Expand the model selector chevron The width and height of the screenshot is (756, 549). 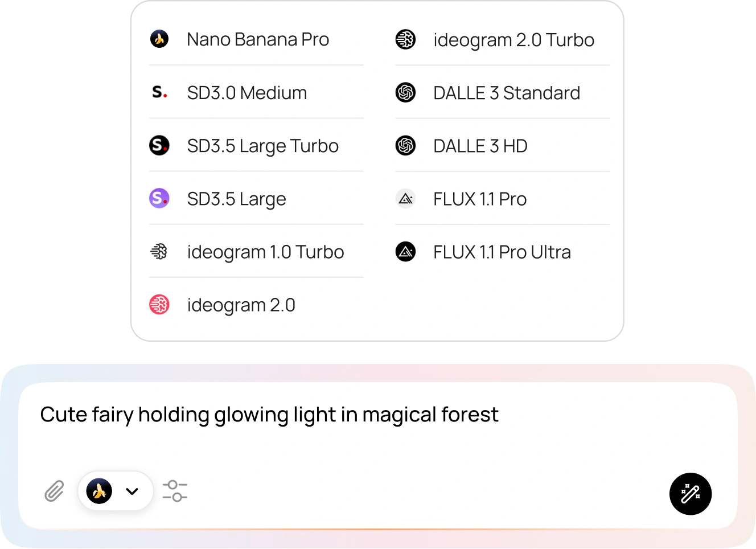pyautogui.click(x=132, y=491)
